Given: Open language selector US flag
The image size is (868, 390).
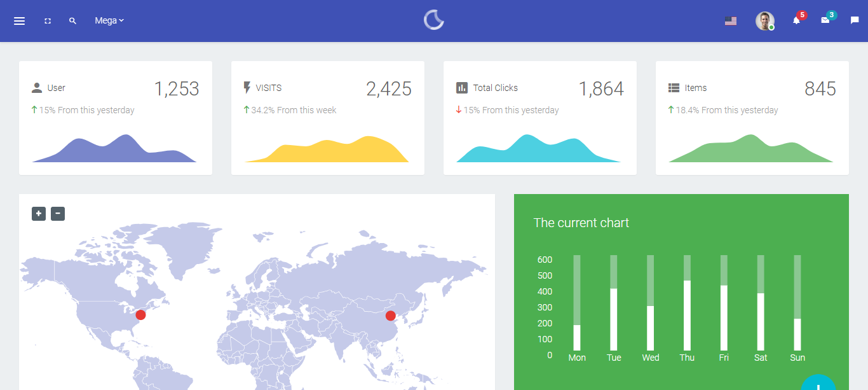Looking at the screenshot, I should tap(731, 21).
